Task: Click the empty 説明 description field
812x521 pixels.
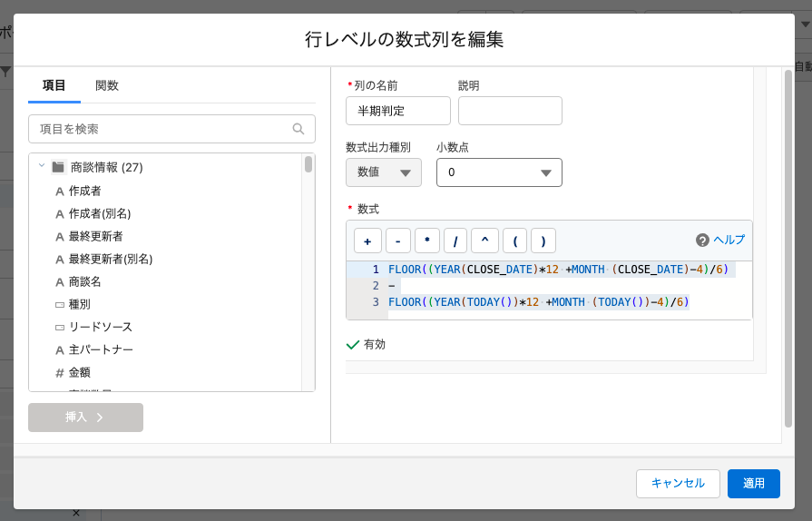Action: [510, 111]
